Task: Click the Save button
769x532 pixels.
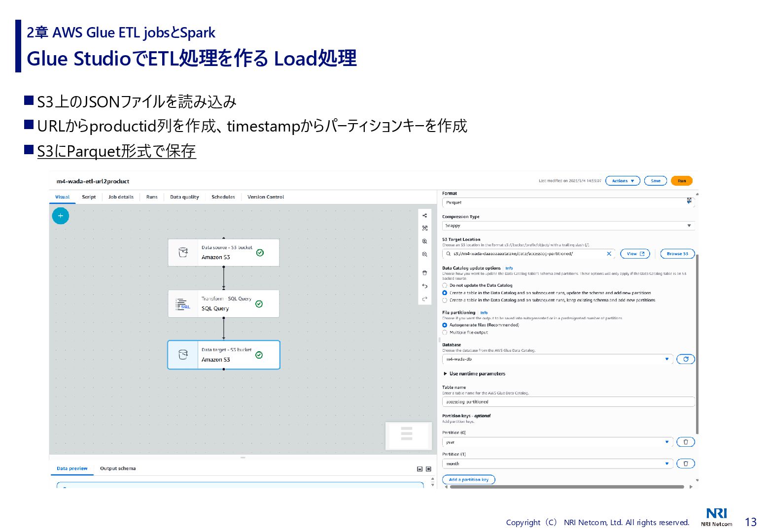Action: coord(656,181)
